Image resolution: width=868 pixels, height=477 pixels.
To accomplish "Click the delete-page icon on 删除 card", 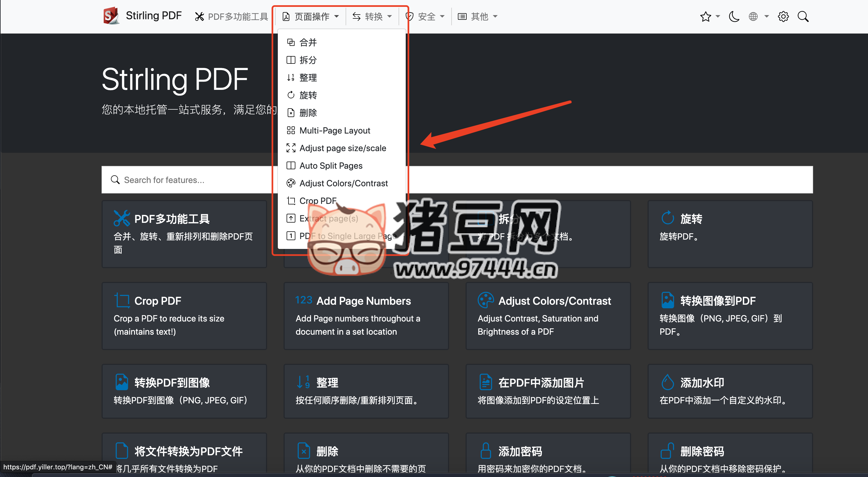I will [304, 451].
